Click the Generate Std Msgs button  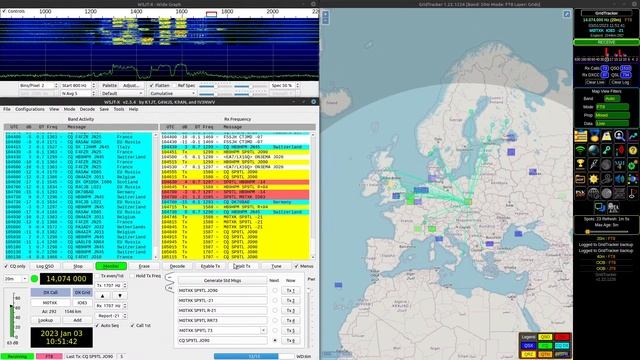(222, 280)
